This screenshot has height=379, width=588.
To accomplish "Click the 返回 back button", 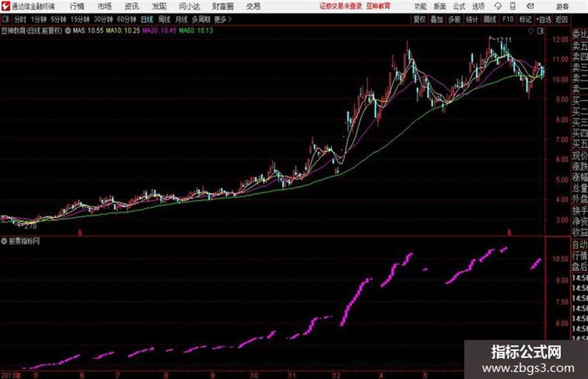I will (x=562, y=19).
